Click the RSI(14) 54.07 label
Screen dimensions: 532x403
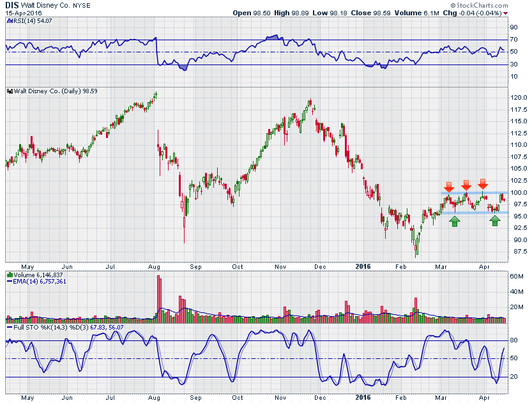pos(32,21)
